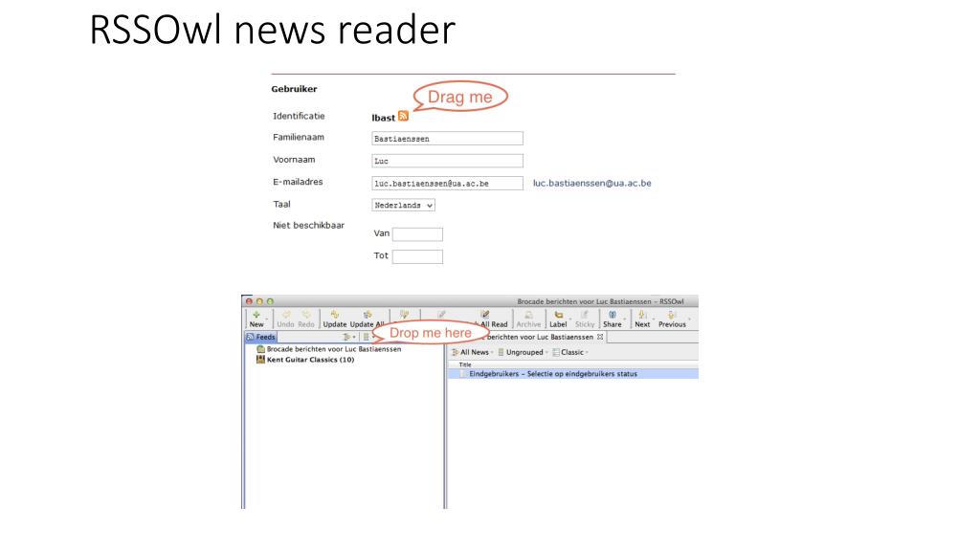Click the orange RSS feed icon next to lbast
980x551 pixels.
[x=403, y=116]
